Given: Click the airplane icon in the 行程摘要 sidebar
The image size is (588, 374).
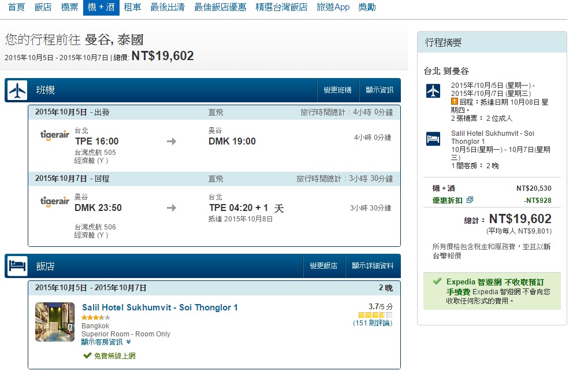Looking at the screenshot, I should click(433, 91).
